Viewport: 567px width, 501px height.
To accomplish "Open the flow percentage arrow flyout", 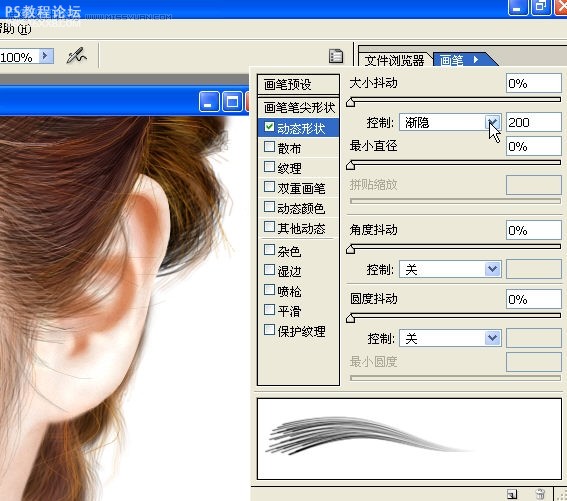I will 46,56.
